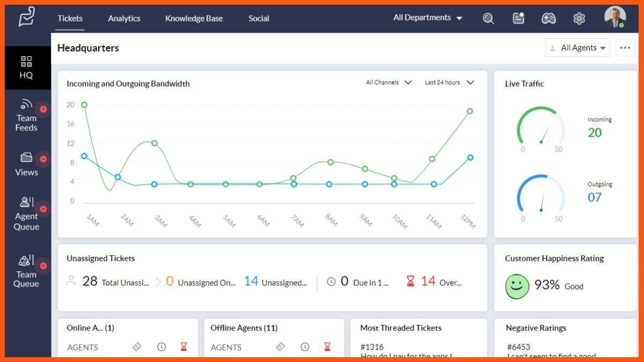Open the activity feeds icon near settings
644x362 pixels.
click(x=518, y=18)
